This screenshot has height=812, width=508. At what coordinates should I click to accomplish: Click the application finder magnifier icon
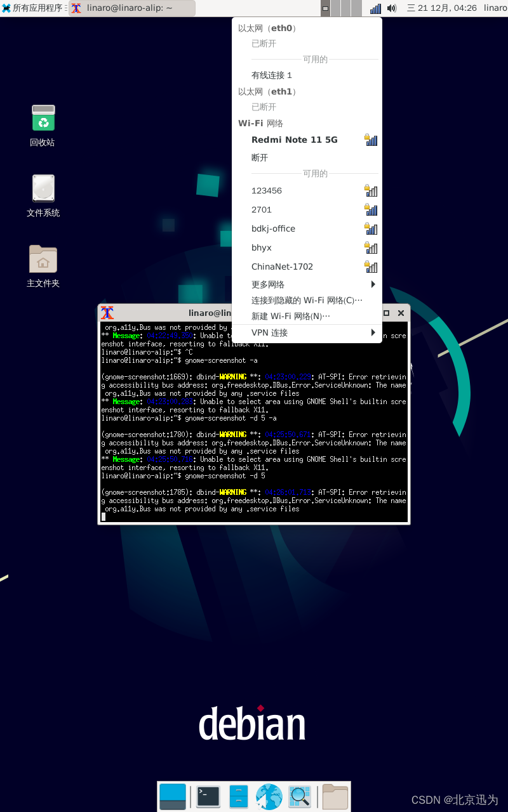[x=300, y=796]
